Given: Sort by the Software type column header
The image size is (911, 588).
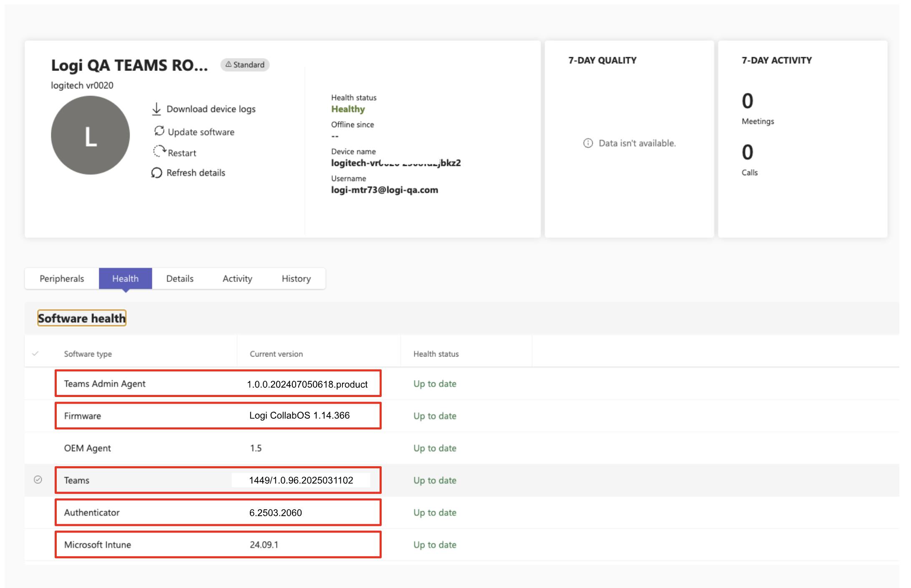Looking at the screenshot, I should (88, 354).
